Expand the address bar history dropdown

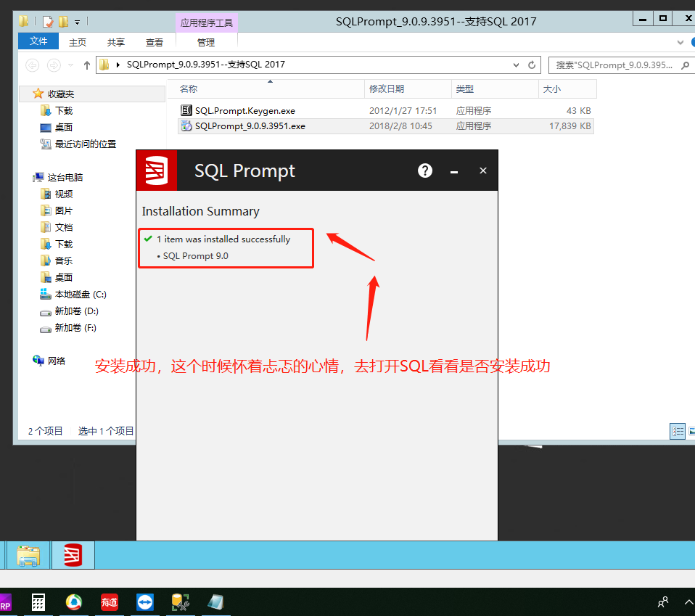[x=516, y=65]
